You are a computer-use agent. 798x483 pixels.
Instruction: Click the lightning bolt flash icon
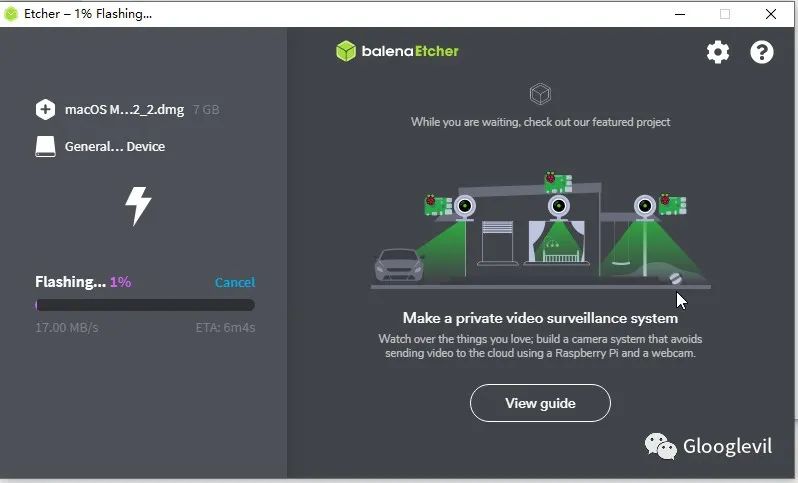(x=138, y=206)
